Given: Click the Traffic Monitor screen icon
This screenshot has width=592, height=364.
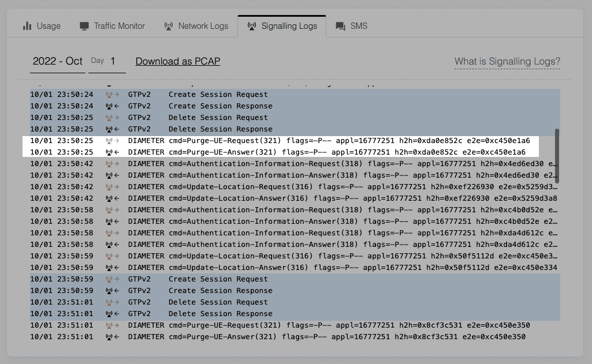Looking at the screenshot, I should pos(84,26).
